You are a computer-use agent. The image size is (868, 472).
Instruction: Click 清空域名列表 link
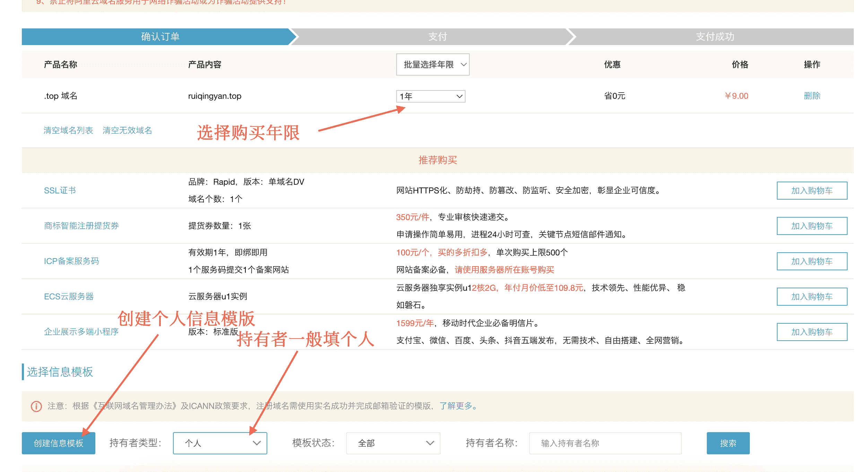coord(68,130)
